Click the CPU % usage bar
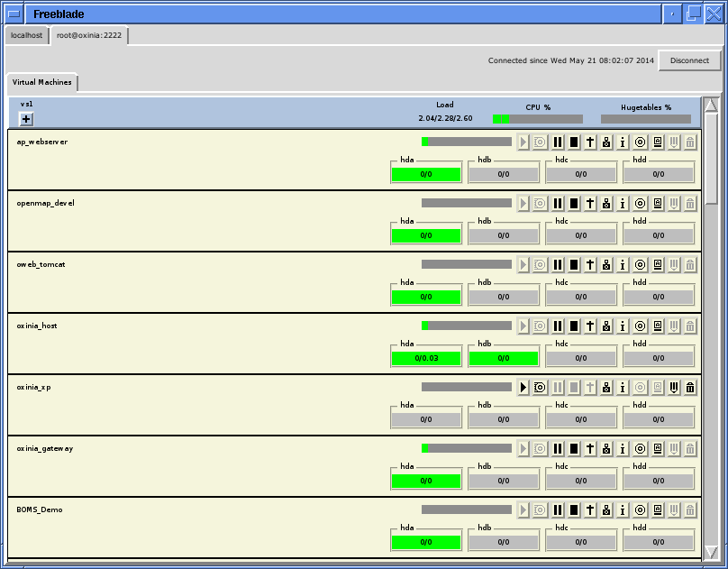This screenshot has height=569, width=728. 537,117
